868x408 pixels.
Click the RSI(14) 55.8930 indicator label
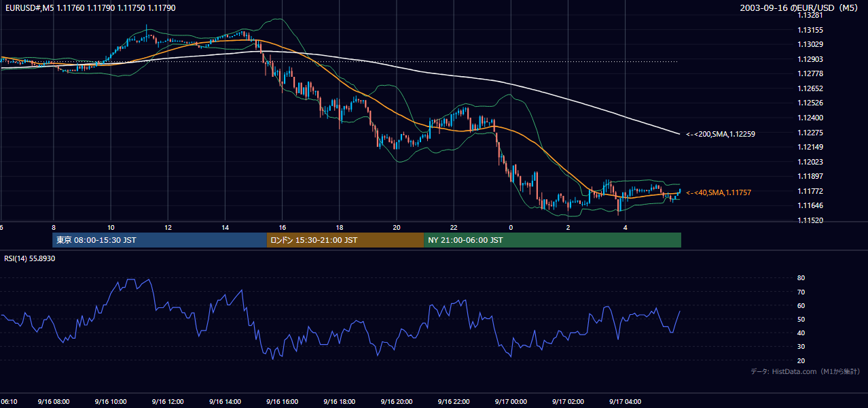pyautogui.click(x=30, y=258)
